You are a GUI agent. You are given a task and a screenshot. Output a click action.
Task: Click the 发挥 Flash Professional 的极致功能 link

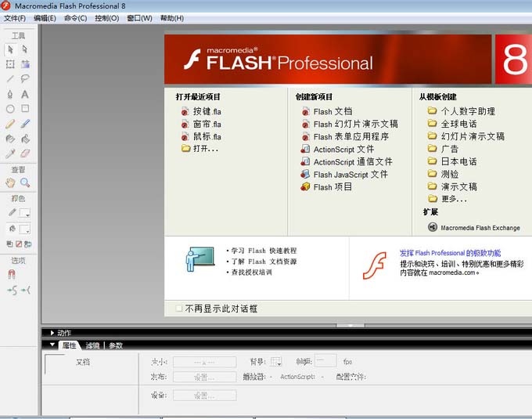(x=450, y=253)
